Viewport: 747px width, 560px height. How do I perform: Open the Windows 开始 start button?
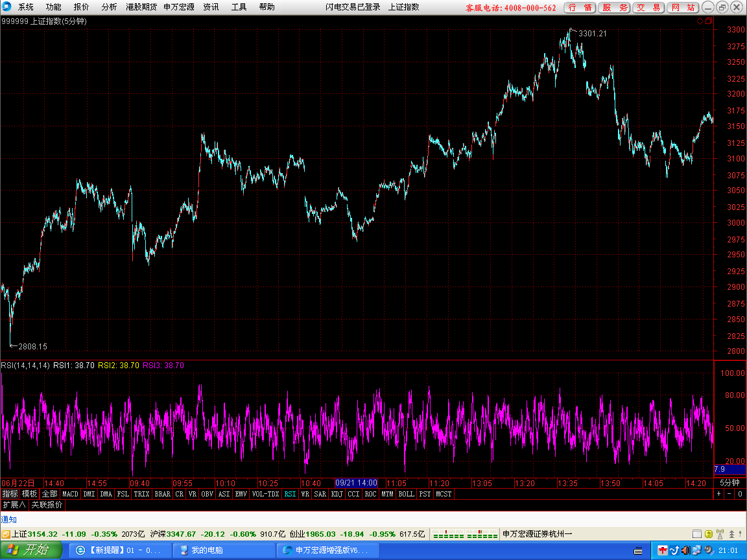(31, 550)
